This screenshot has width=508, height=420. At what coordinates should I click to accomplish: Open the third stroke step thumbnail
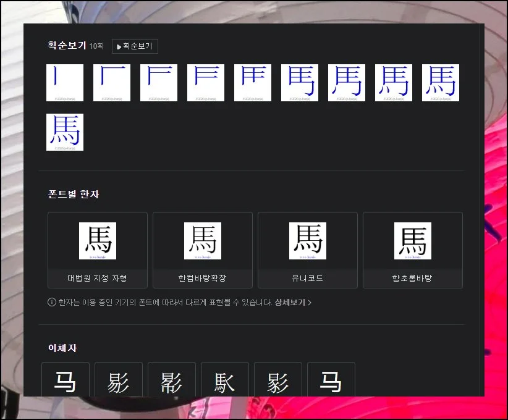159,83
